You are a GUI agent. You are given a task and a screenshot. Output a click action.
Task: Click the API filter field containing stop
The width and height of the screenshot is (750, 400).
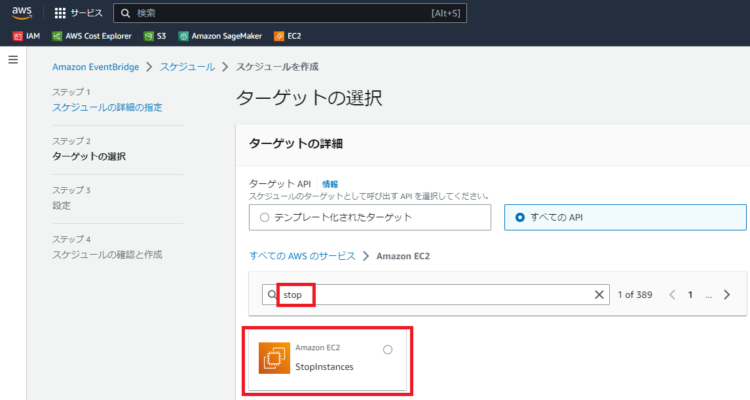(436, 295)
